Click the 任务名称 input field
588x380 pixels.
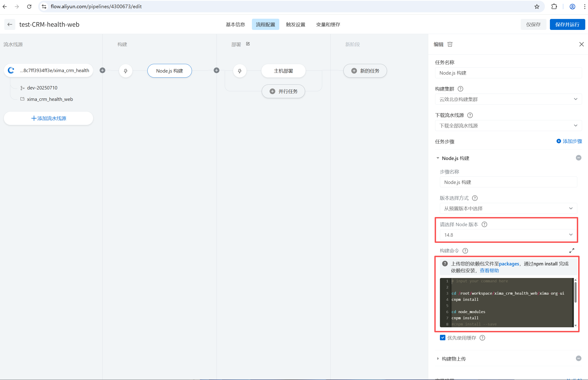[508, 73]
